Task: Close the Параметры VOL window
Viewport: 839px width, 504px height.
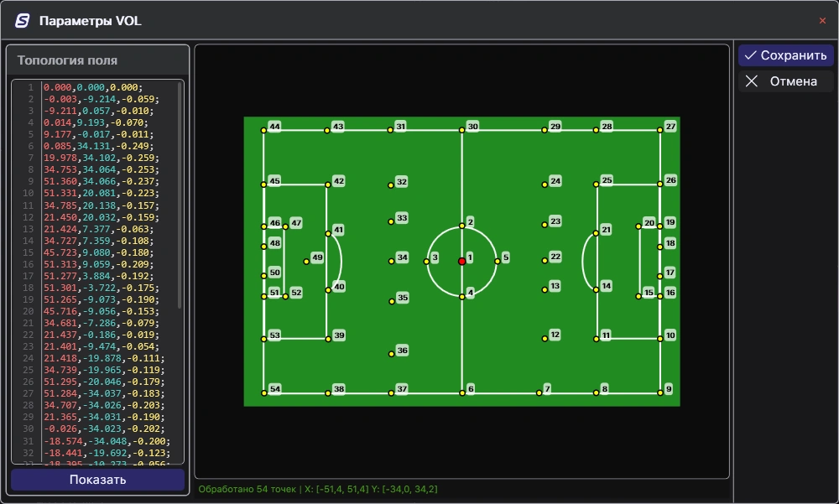Action: tap(822, 21)
